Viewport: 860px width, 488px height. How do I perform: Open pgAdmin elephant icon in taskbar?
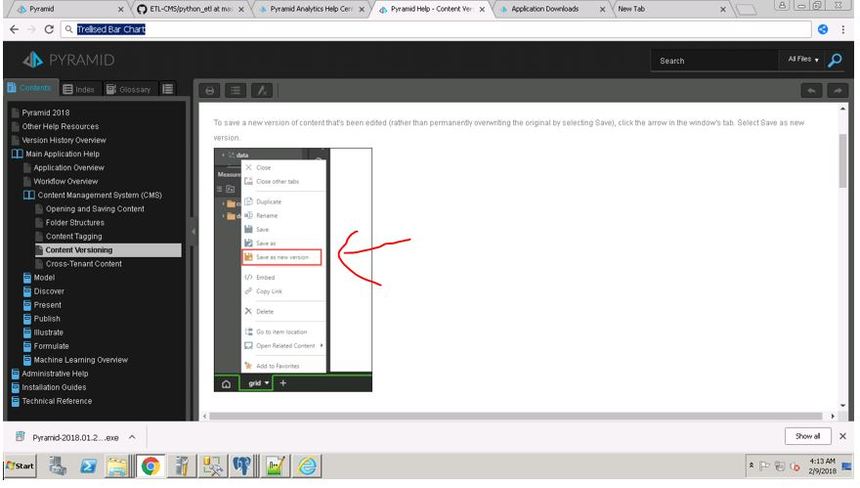(x=242, y=466)
